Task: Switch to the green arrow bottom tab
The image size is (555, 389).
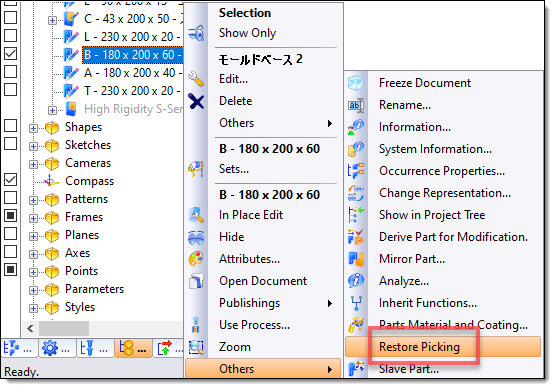Action: tap(169, 349)
